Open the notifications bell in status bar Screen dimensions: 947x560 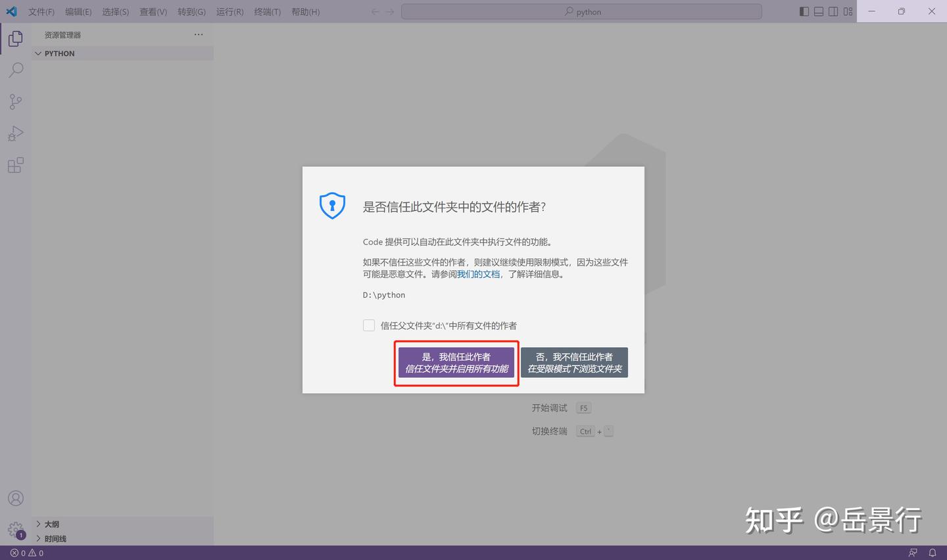933,552
